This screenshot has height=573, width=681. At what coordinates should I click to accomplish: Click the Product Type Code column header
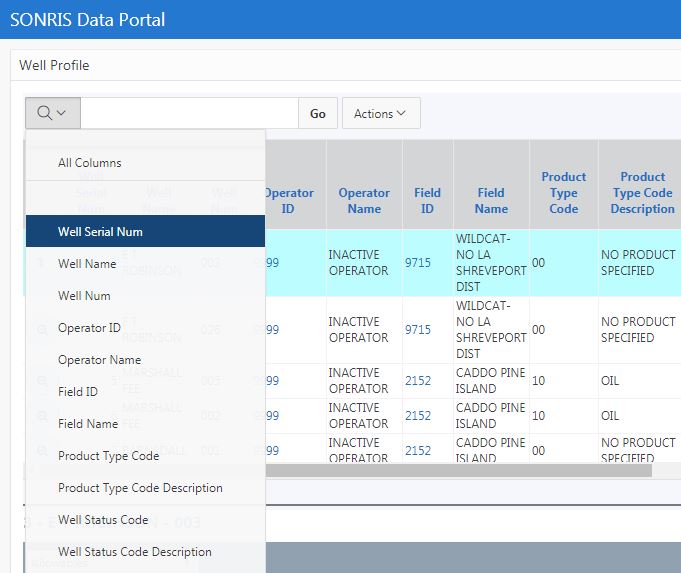(563, 193)
